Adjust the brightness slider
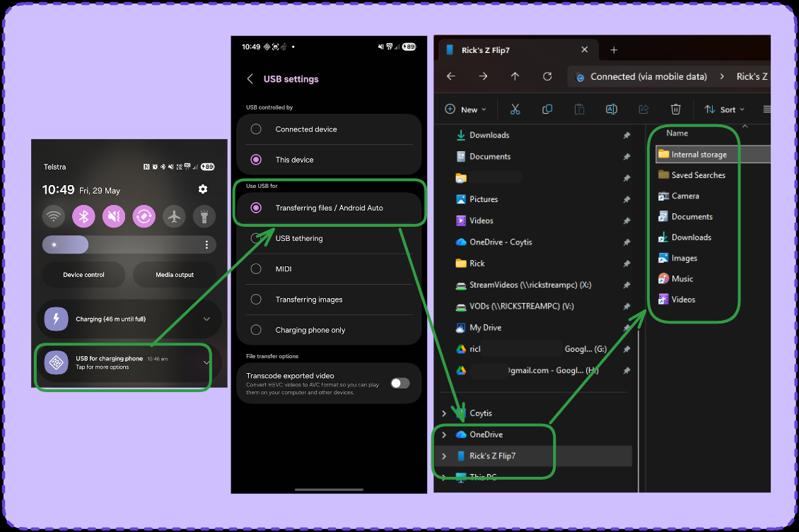 129,245
